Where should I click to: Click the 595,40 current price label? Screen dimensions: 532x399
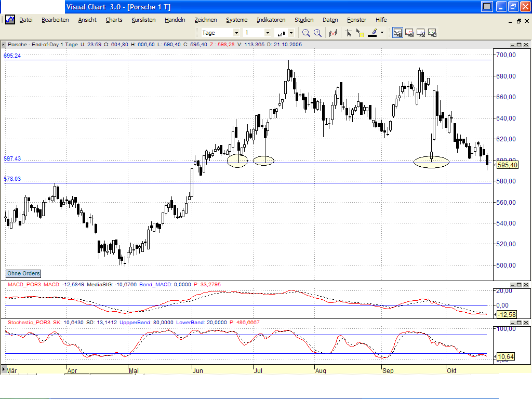507,165
